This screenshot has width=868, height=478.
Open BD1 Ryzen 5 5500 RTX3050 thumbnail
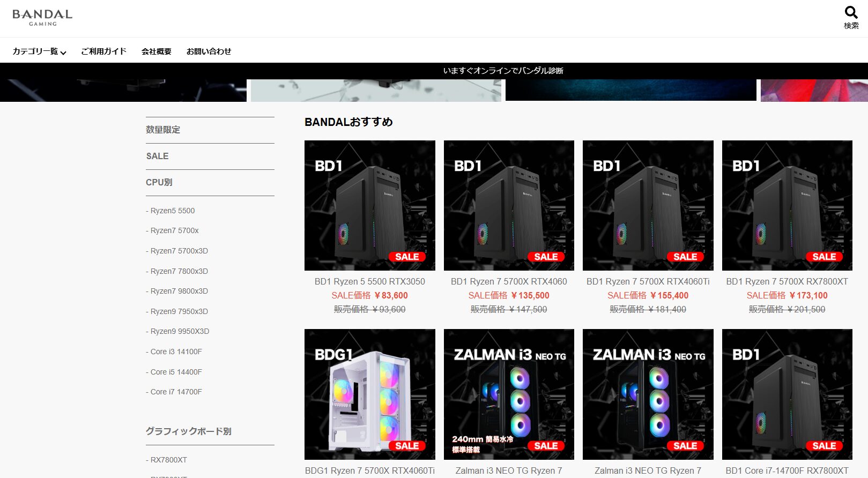pos(370,206)
